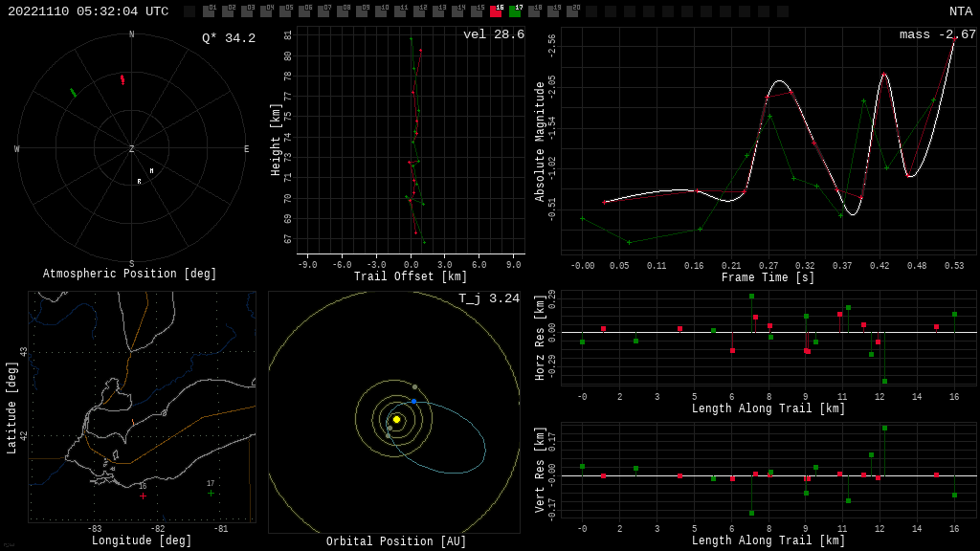Image resolution: width=980 pixels, height=551 pixels.
Task: Pick station indicator 13
Action: point(438,11)
